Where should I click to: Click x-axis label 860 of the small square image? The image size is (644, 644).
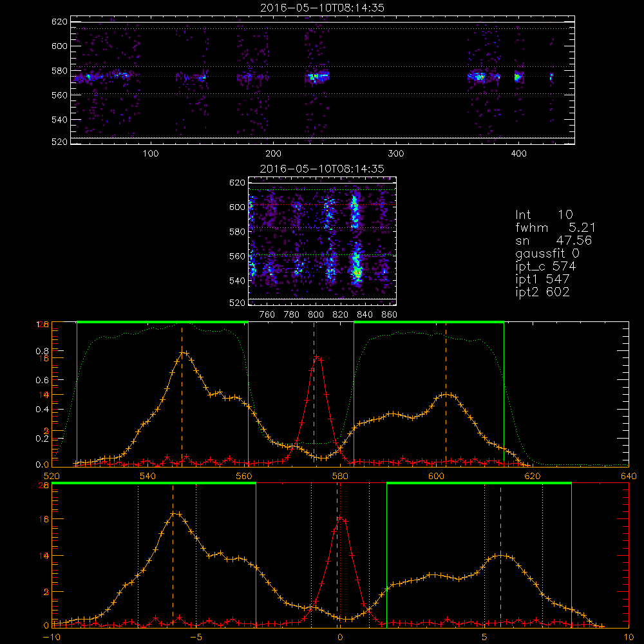click(390, 315)
